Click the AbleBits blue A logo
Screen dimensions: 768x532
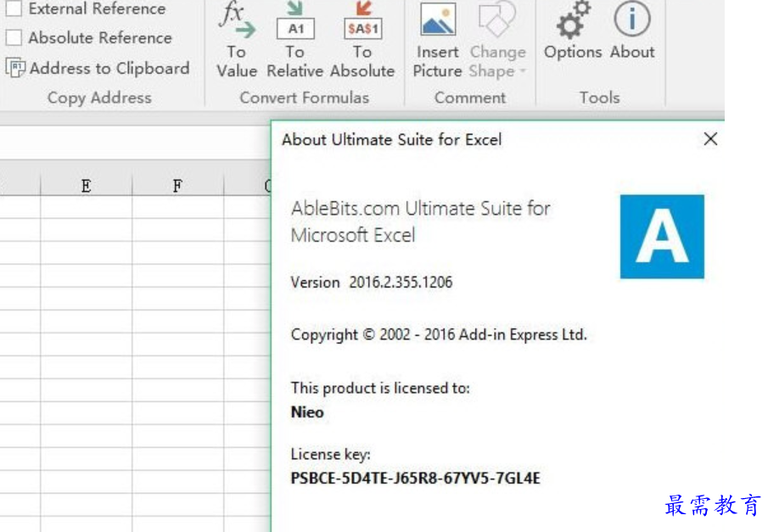click(662, 237)
